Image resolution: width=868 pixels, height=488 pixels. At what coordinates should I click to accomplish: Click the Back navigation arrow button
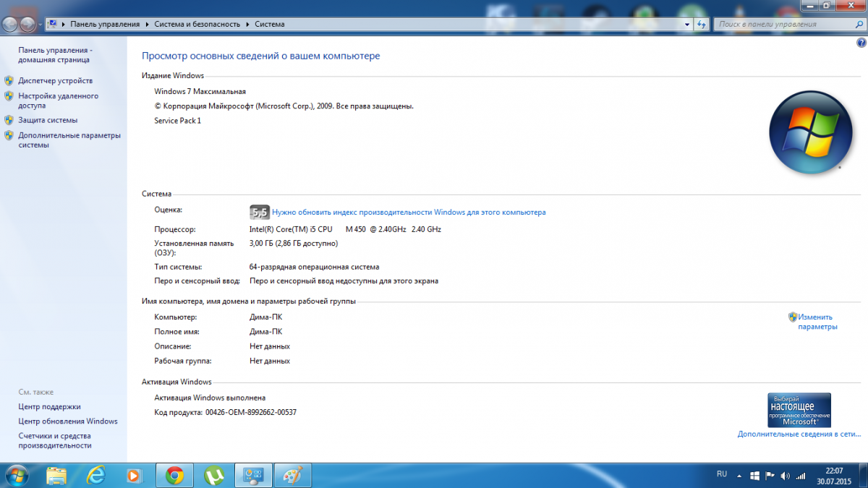(10, 24)
